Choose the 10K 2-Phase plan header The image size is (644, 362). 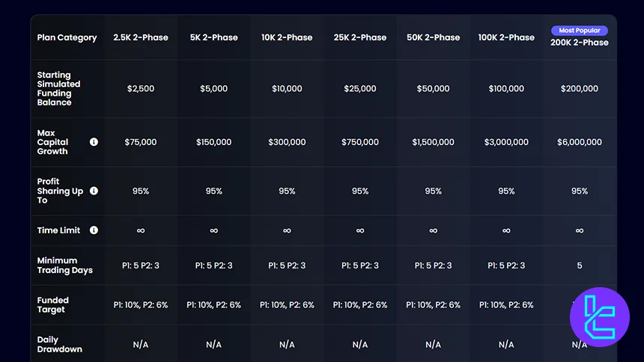coord(287,37)
